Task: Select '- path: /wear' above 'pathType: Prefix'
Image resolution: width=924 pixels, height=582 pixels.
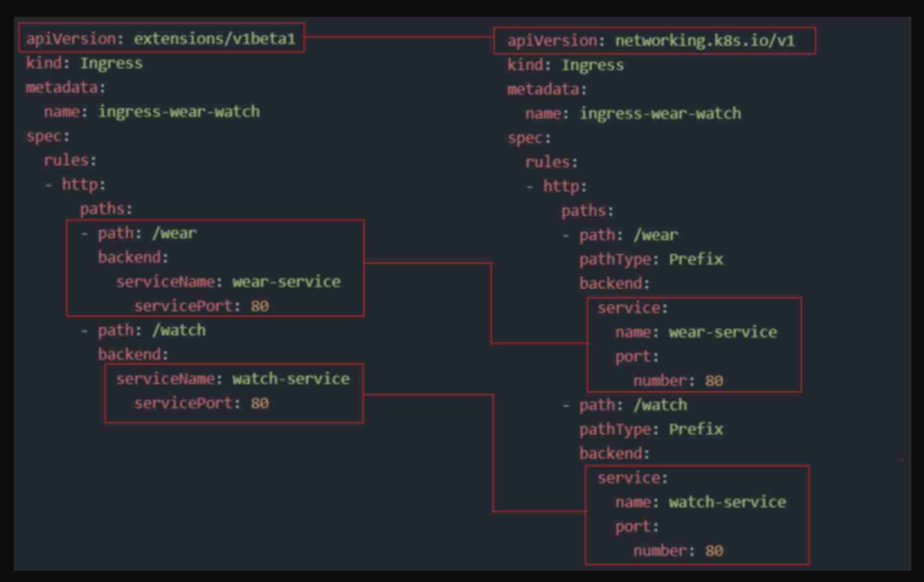Action: (x=620, y=235)
